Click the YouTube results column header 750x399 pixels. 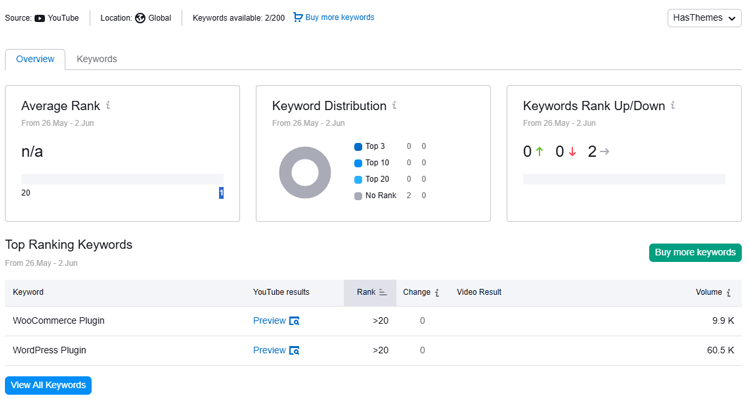tap(281, 292)
